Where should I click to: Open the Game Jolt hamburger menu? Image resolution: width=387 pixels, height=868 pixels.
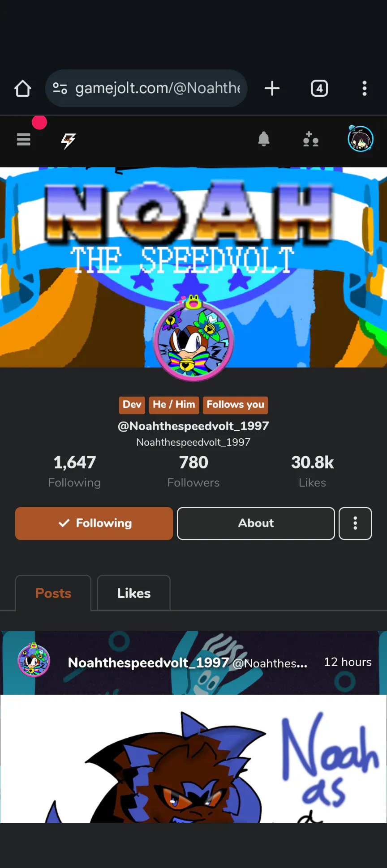24,140
